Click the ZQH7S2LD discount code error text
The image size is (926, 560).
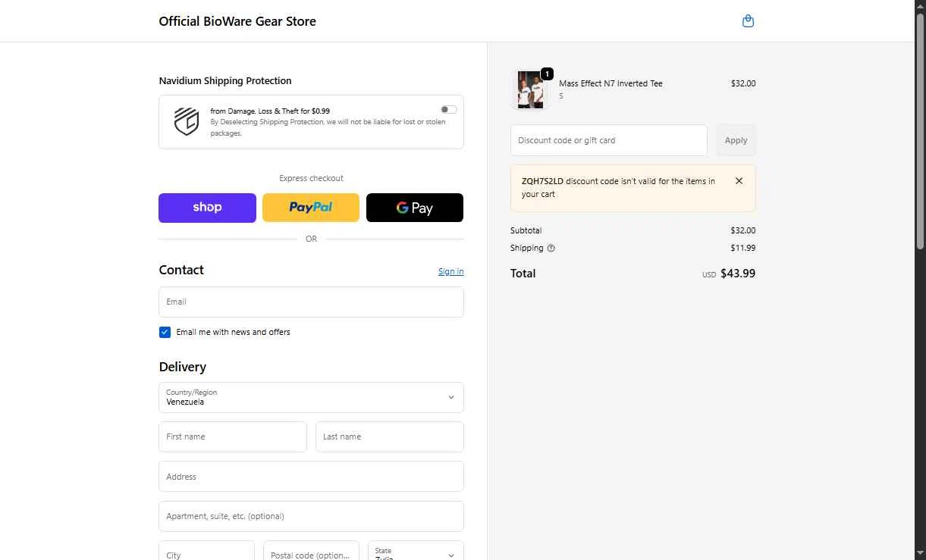(618, 187)
